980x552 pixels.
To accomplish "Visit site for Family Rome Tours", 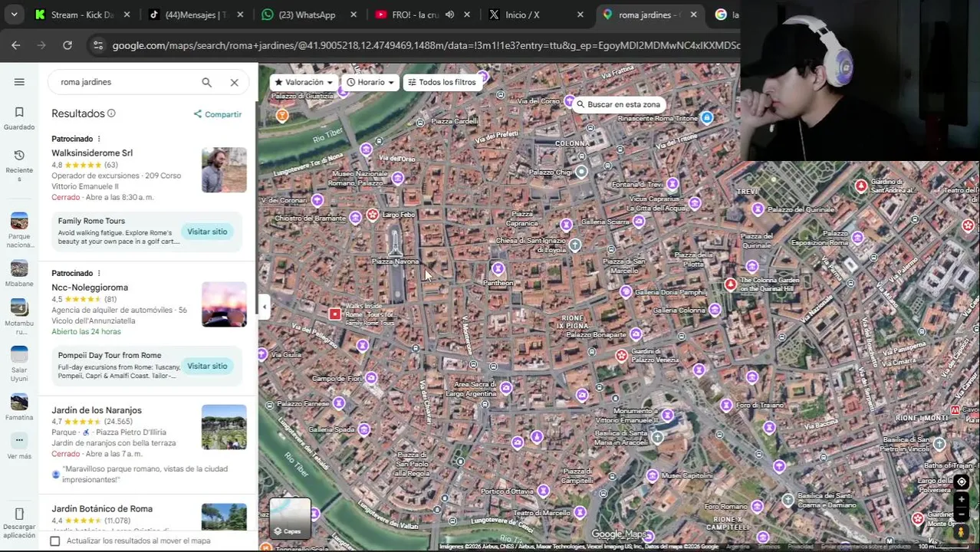I will click(x=207, y=232).
